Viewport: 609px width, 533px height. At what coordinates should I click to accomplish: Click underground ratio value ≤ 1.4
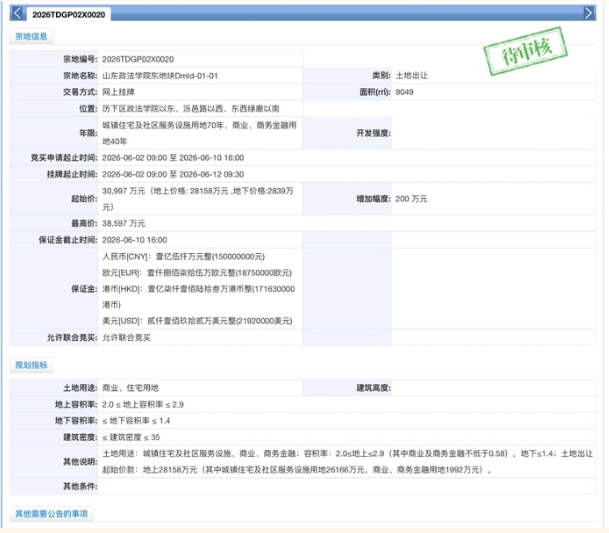(136, 421)
